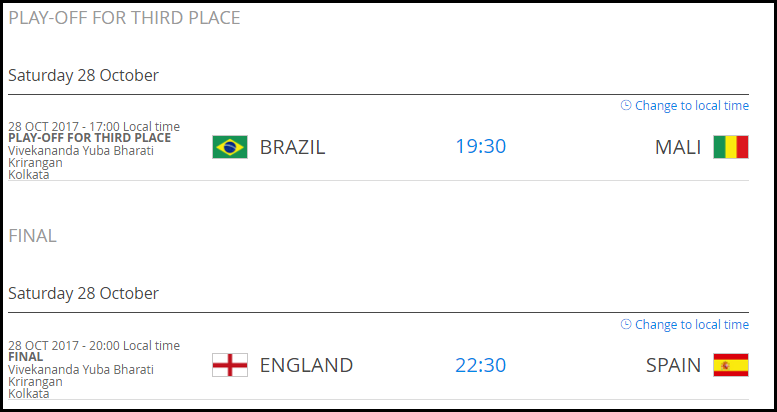
Task: Click the 17:00 Local time date line
Action: click(94, 126)
